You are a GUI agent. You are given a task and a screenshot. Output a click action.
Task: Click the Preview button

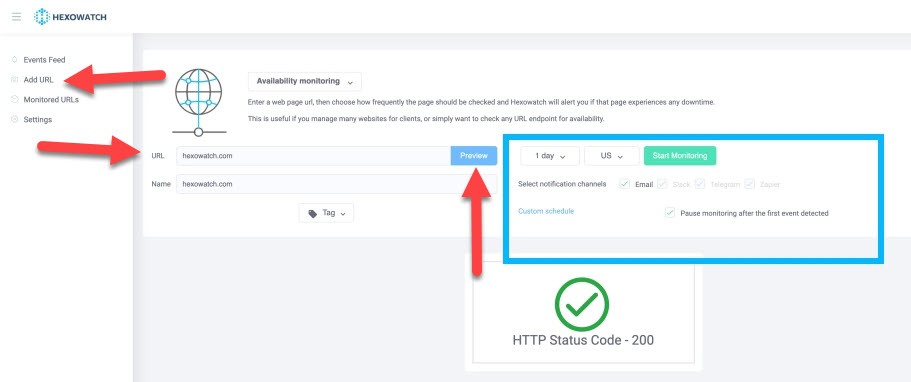[x=474, y=156]
